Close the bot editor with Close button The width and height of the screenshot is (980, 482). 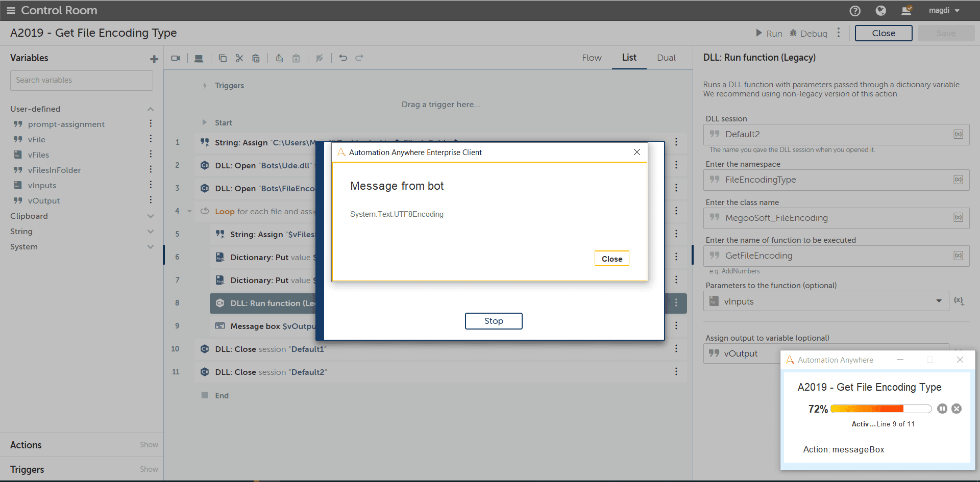(884, 33)
